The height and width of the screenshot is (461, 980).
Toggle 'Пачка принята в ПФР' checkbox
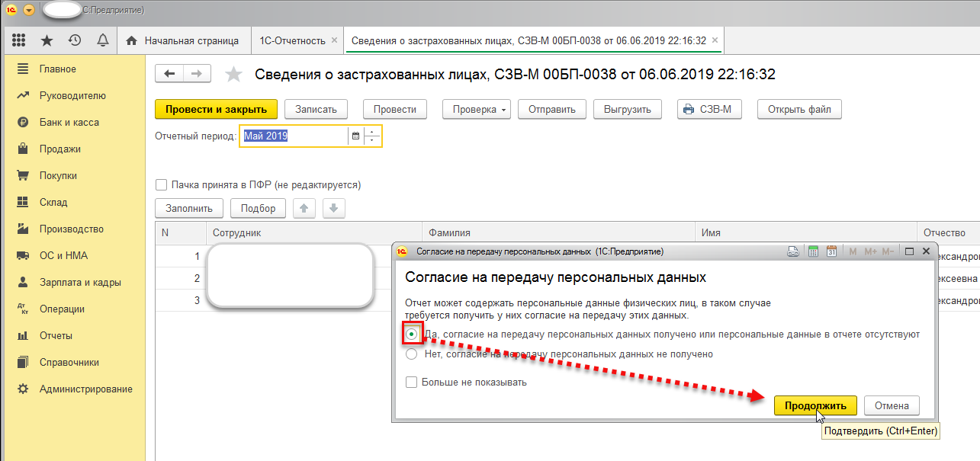tap(161, 184)
